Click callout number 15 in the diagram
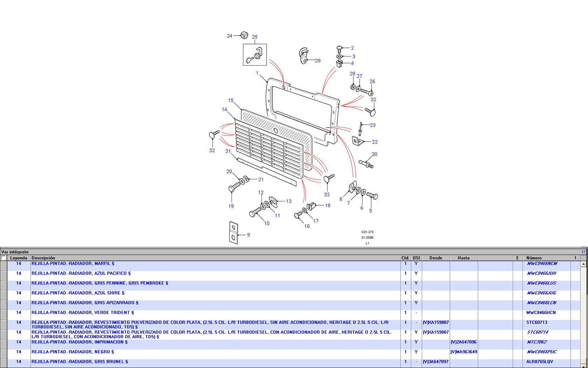 click(230, 100)
